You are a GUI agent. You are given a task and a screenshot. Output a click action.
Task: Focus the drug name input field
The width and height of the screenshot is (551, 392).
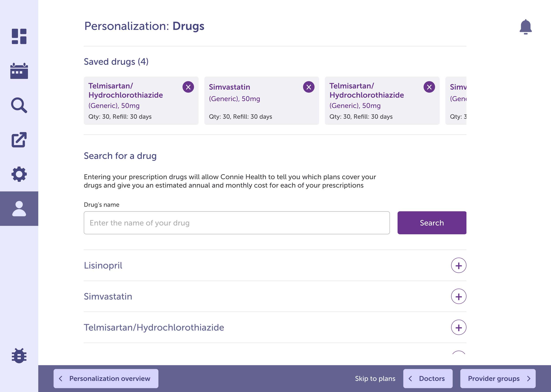237,223
